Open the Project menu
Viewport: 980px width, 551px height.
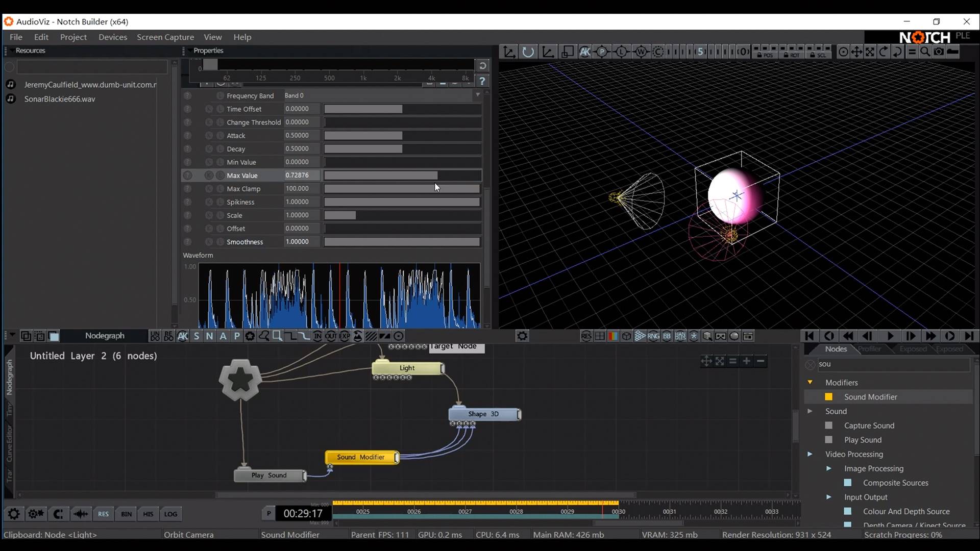[x=73, y=37]
